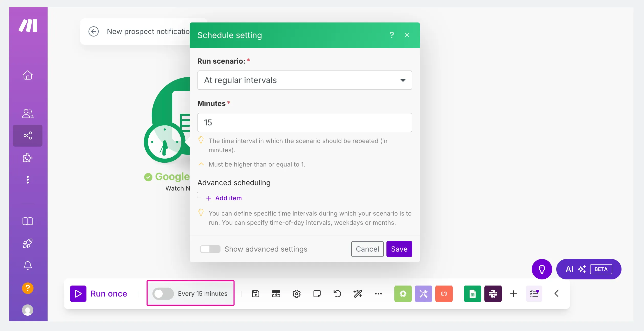The image size is (644, 331).
Task: Collapse the 'Must be higher than' validation hint
Action: click(x=201, y=164)
